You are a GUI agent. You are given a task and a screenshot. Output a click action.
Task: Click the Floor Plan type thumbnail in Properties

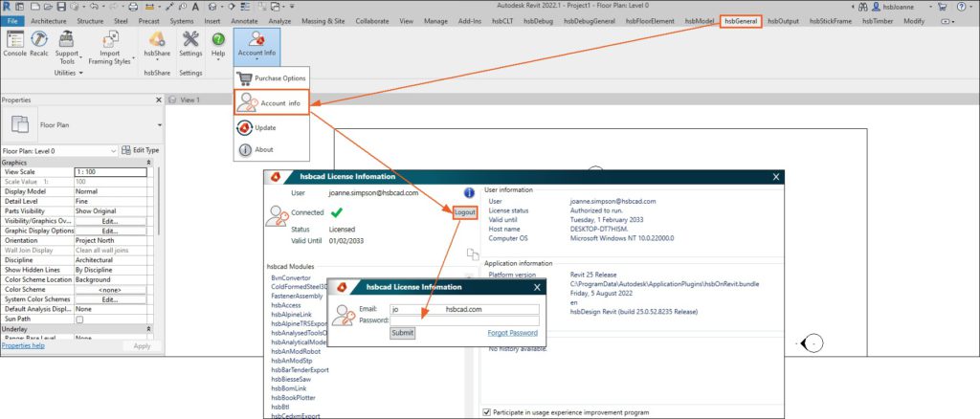(20, 125)
